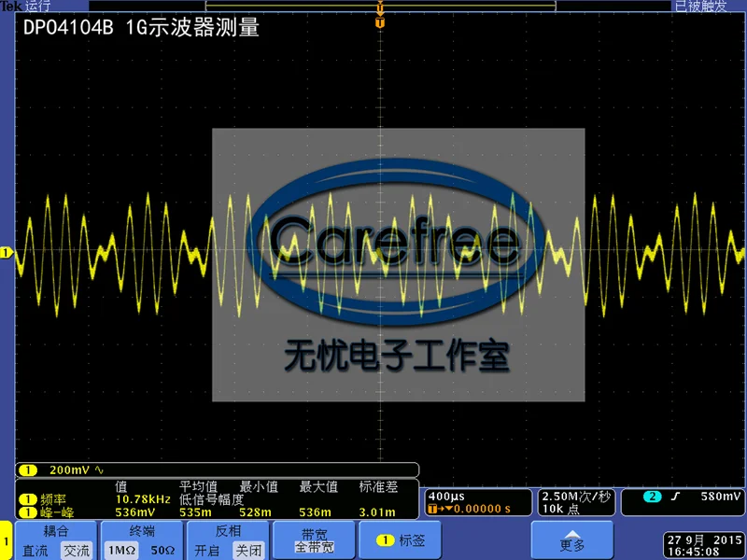Click the 536mV peak-to-peak value

(x=135, y=512)
